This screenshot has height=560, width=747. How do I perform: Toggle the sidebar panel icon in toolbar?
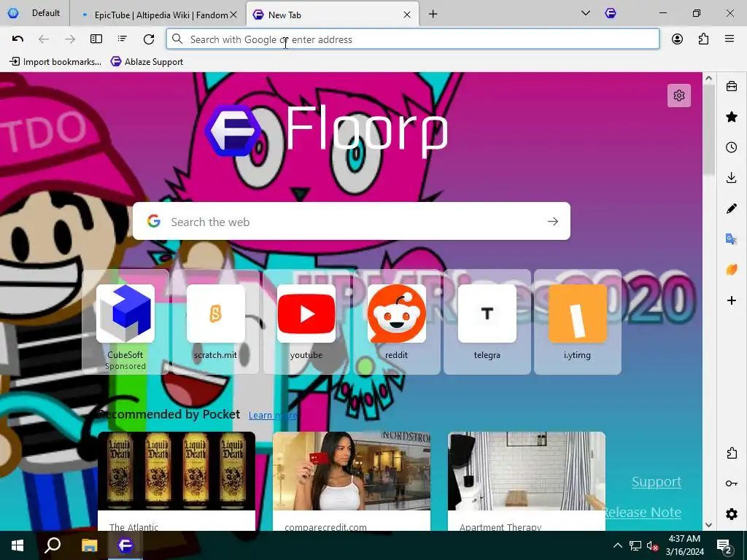point(96,39)
